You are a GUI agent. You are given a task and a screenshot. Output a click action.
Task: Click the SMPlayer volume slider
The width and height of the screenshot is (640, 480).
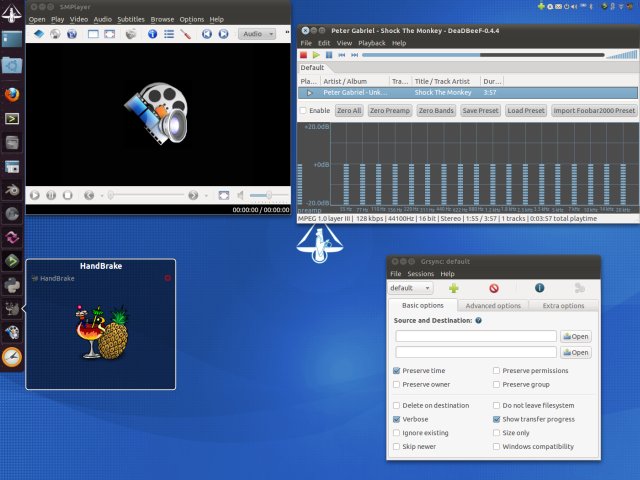pos(267,195)
